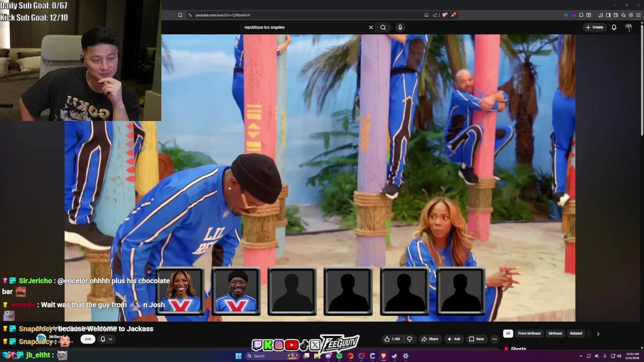Click the Share button under video
Image resolution: width=644 pixels, height=362 pixels.
pos(429,339)
